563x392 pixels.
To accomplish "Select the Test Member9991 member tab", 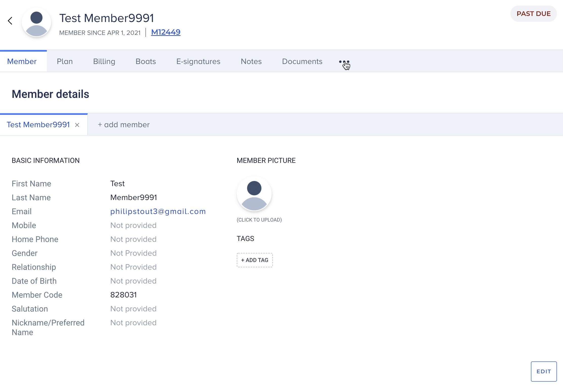I will click(38, 125).
